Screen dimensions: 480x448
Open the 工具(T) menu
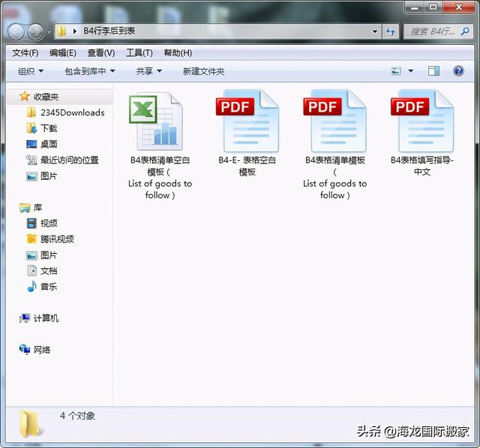139,52
